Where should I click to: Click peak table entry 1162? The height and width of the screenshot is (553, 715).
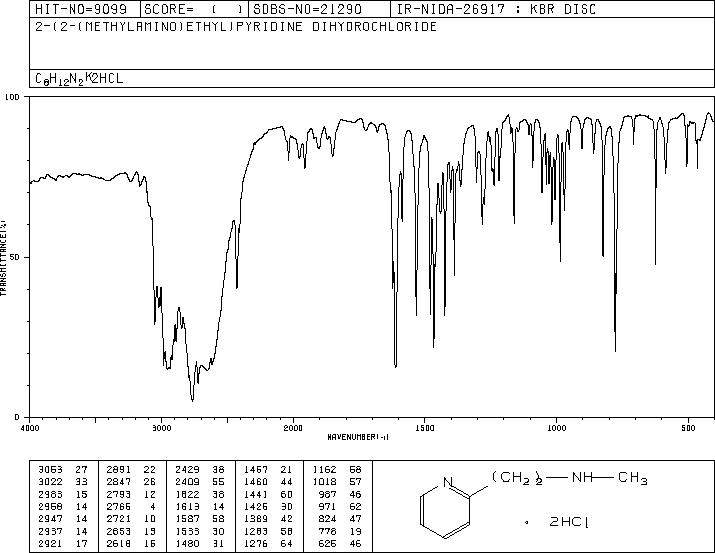point(325,470)
